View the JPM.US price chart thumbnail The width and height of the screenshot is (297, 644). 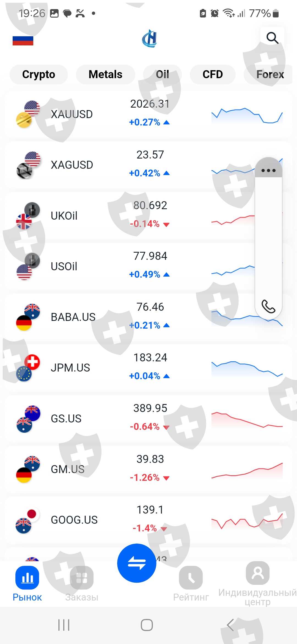247,368
